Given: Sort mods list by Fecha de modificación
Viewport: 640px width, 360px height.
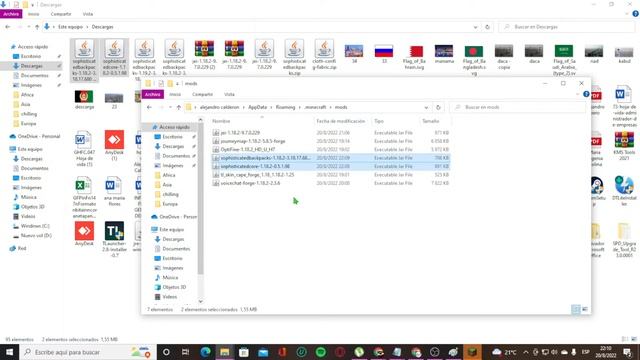Looking at the screenshot, I should (x=341, y=121).
